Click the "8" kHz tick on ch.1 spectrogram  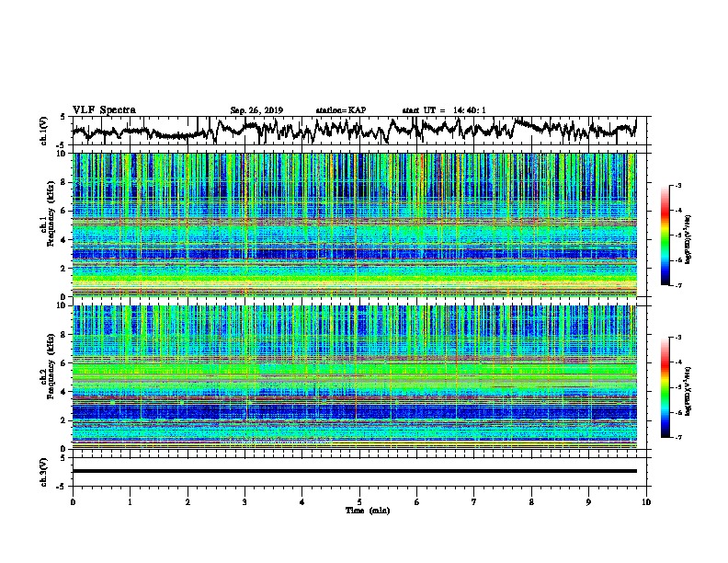pyautogui.click(x=64, y=182)
